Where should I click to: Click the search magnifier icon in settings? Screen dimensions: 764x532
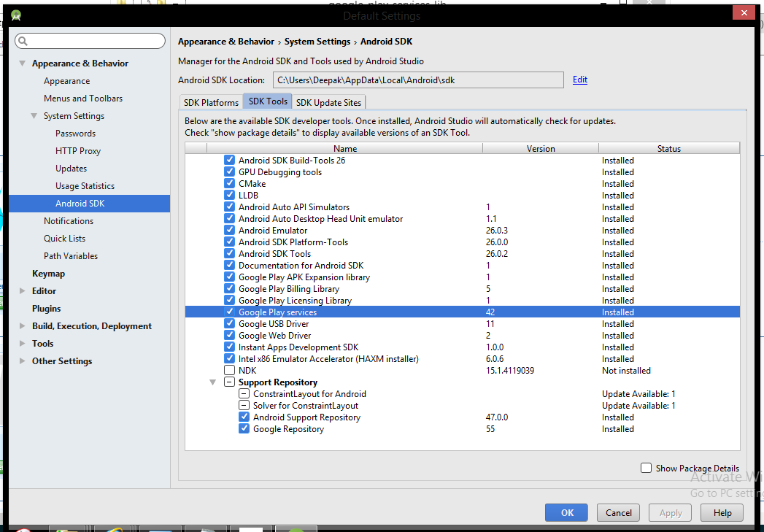pyautogui.click(x=23, y=41)
